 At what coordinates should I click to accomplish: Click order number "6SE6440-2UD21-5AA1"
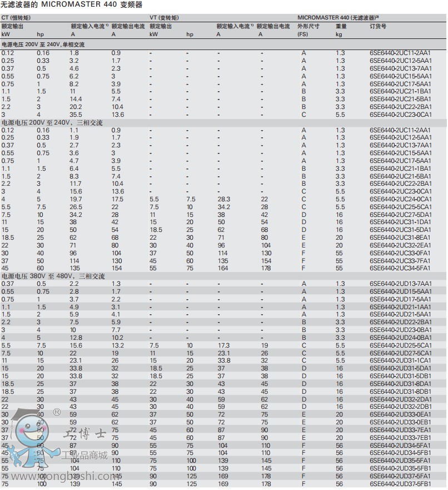(x=400, y=314)
